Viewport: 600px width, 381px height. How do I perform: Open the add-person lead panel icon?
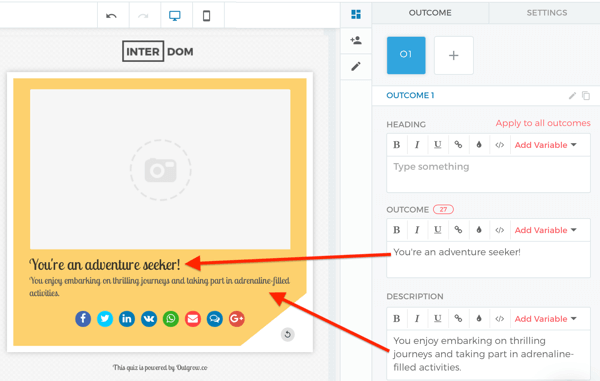[x=356, y=40]
